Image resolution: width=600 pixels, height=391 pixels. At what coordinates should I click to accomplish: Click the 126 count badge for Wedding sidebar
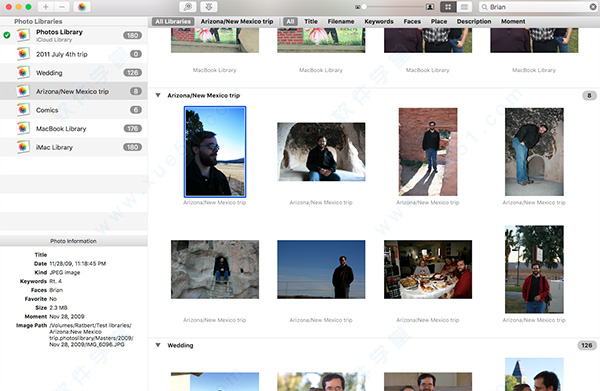click(132, 73)
